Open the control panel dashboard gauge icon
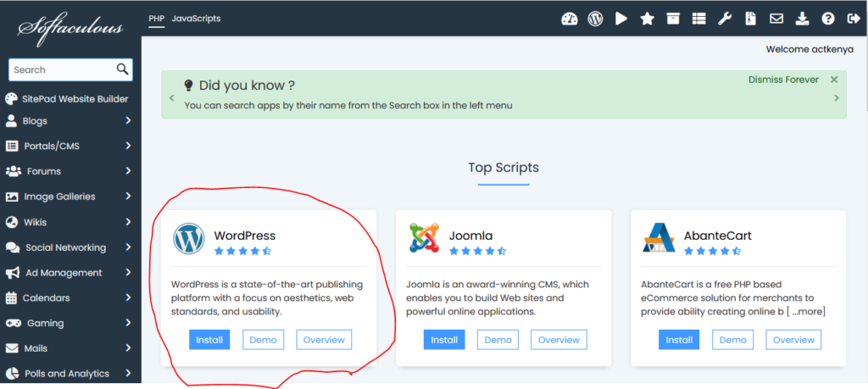 click(x=569, y=19)
